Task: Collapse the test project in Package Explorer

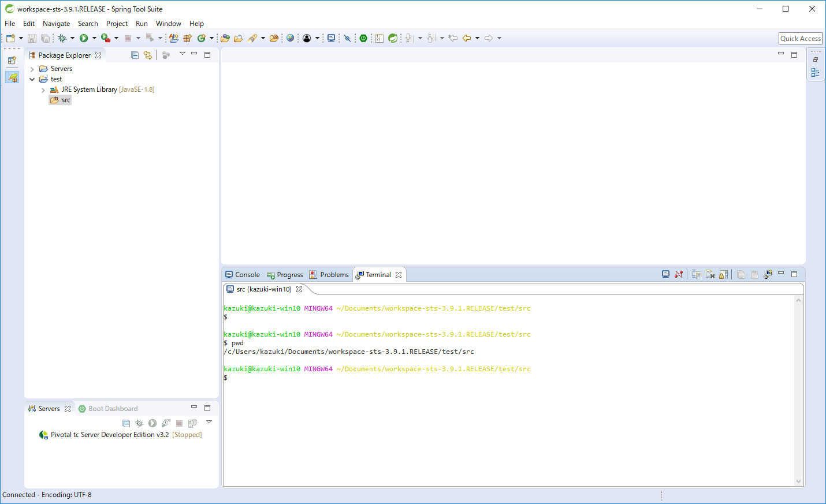Action: [32, 79]
